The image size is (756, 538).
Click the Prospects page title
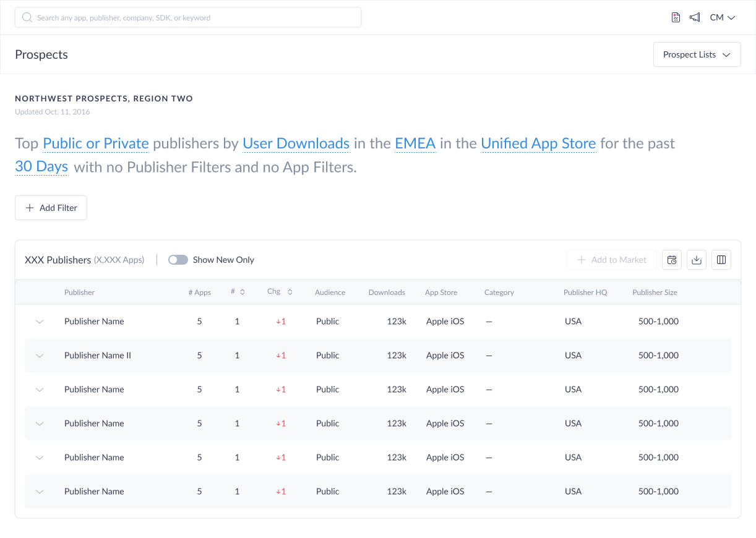tap(41, 54)
